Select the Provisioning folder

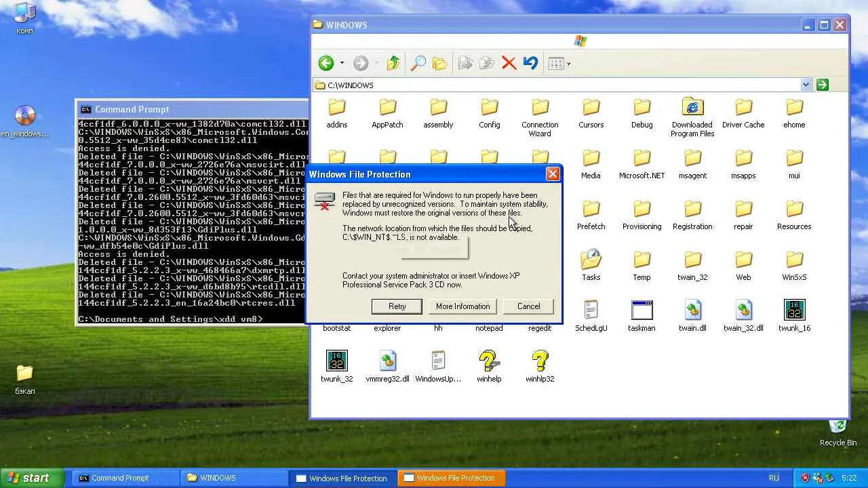click(642, 215)
